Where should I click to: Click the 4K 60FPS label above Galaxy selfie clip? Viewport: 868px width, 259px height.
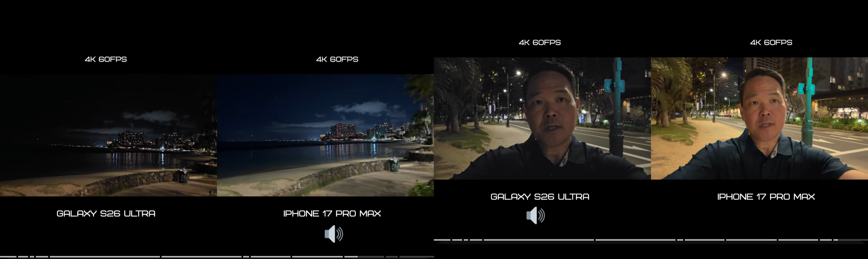pyautogui.click(x=540, y=42)
